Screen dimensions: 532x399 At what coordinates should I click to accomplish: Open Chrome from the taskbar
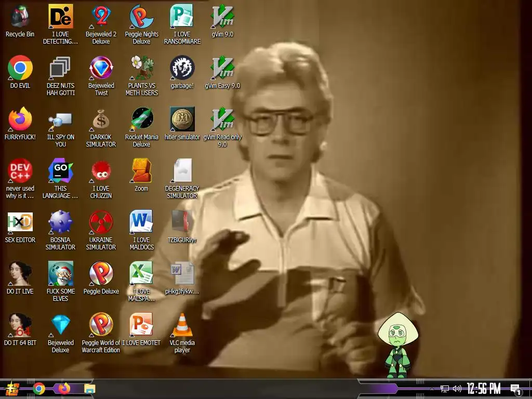[38, 389]
